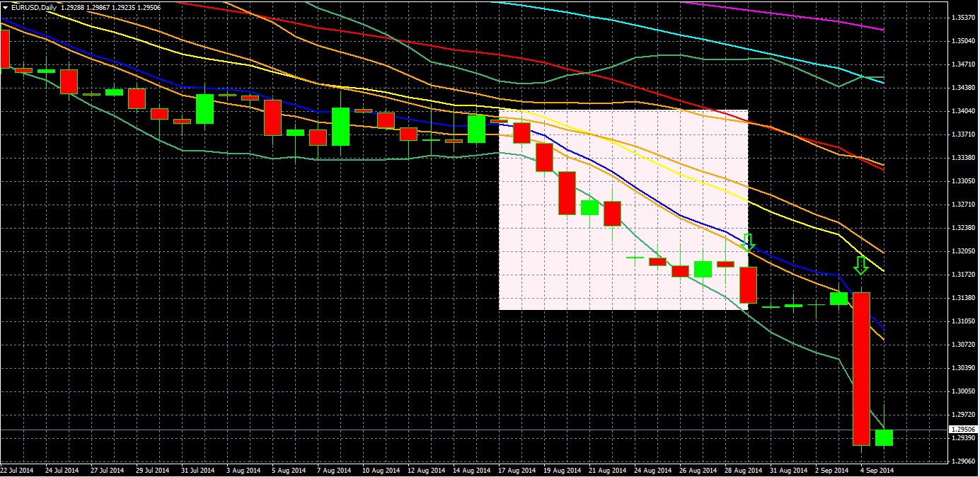Click the 22 Jul 2014 date label
This screenshot has height=477, width=980.
point(17,470)
